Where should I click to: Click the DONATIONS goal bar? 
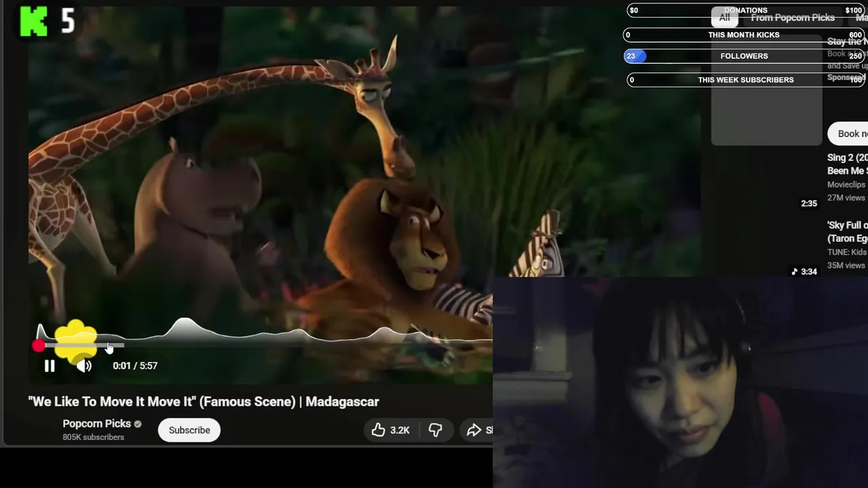pyautogui.click(x=746, y=10)
